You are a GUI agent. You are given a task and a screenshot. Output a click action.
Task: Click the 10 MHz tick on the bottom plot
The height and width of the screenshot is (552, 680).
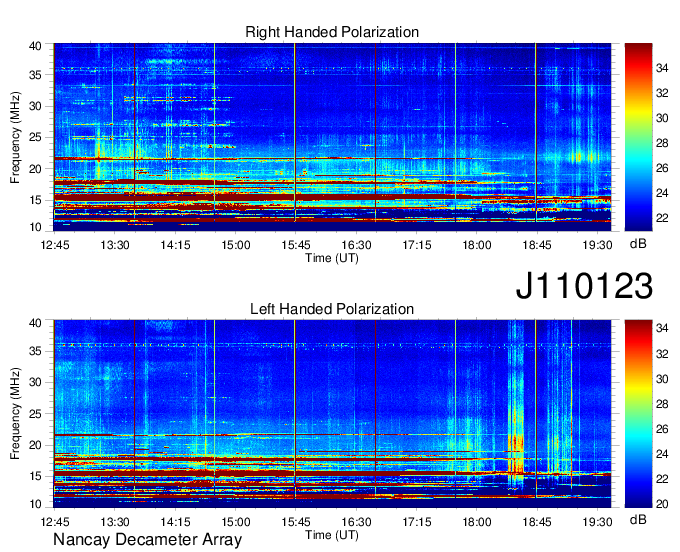(x=35, y=504)
